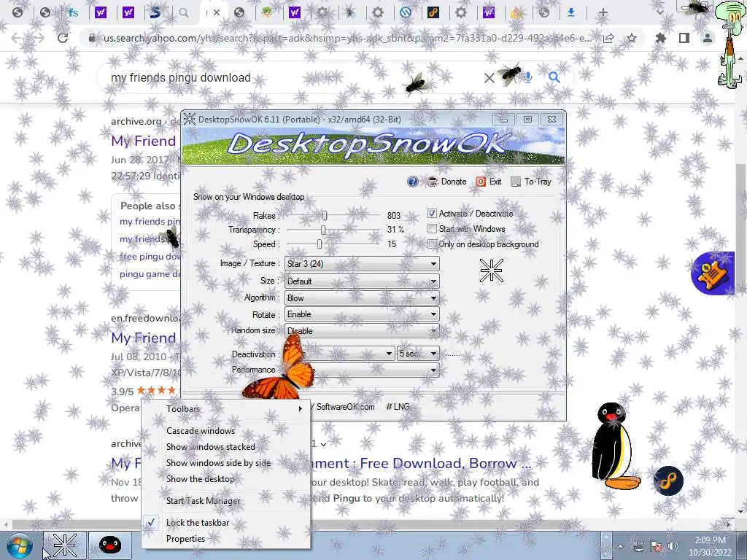Viewport: 747px width, 560px height.
Task: Click the taskbar clock showing 2:09 PM
Action: 710,546
